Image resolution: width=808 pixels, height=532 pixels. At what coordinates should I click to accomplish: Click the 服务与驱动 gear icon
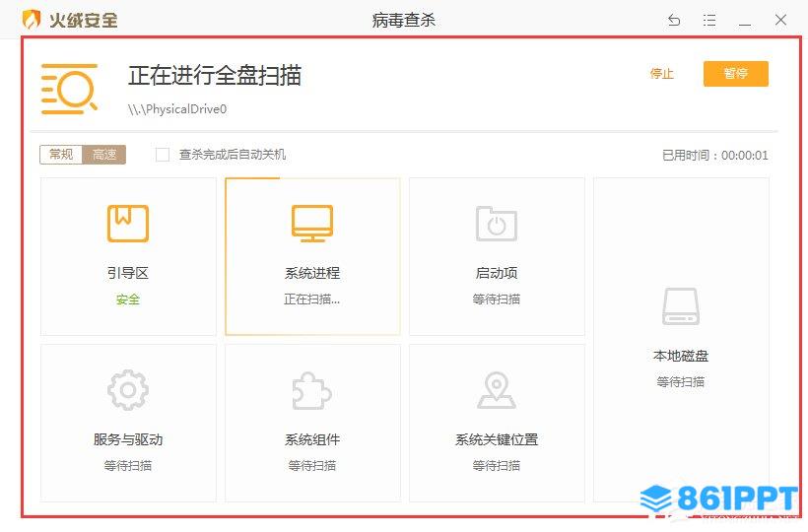click(128, 390)
